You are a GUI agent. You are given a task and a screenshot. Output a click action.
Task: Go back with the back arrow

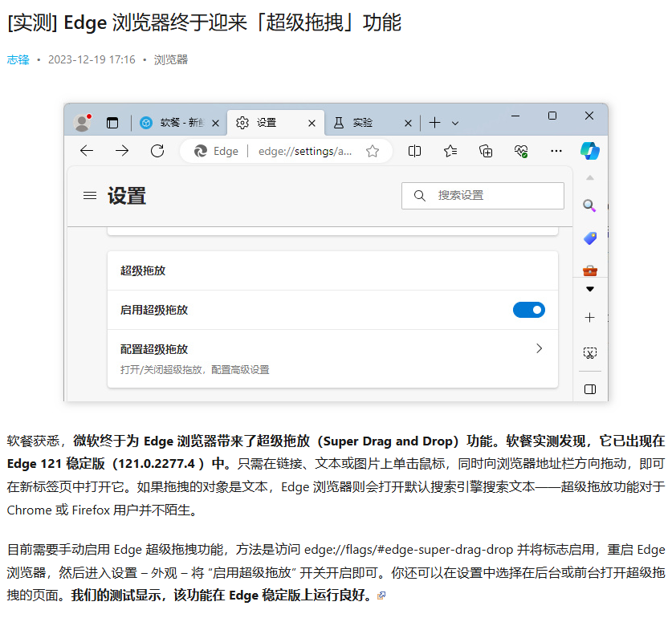87,151
